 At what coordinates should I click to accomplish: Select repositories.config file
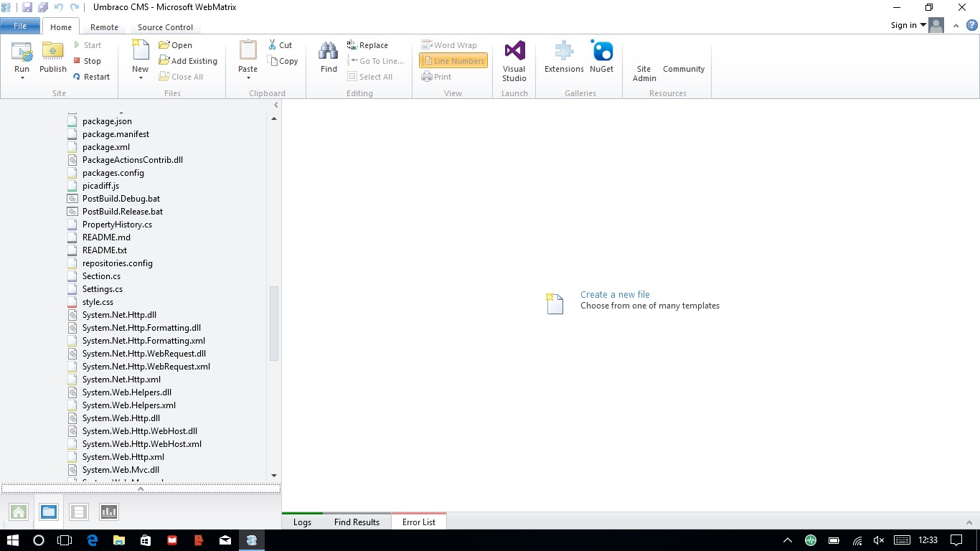[117, 263]
